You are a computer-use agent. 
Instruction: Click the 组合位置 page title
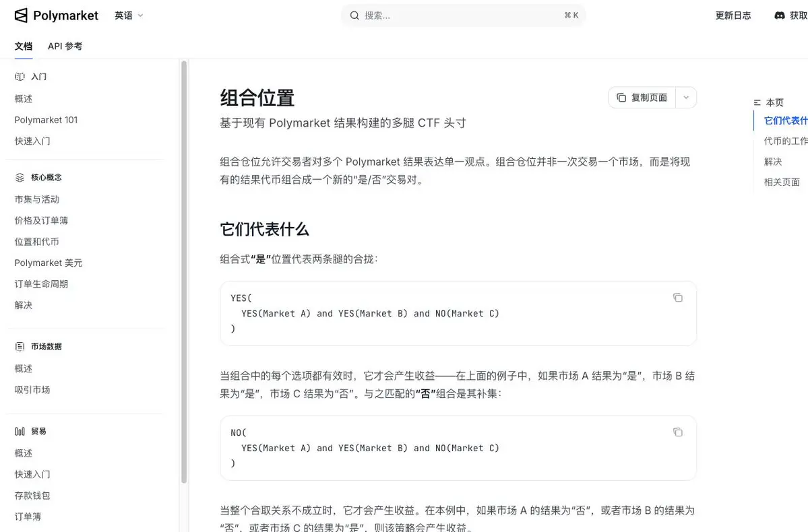pos(257,98)
